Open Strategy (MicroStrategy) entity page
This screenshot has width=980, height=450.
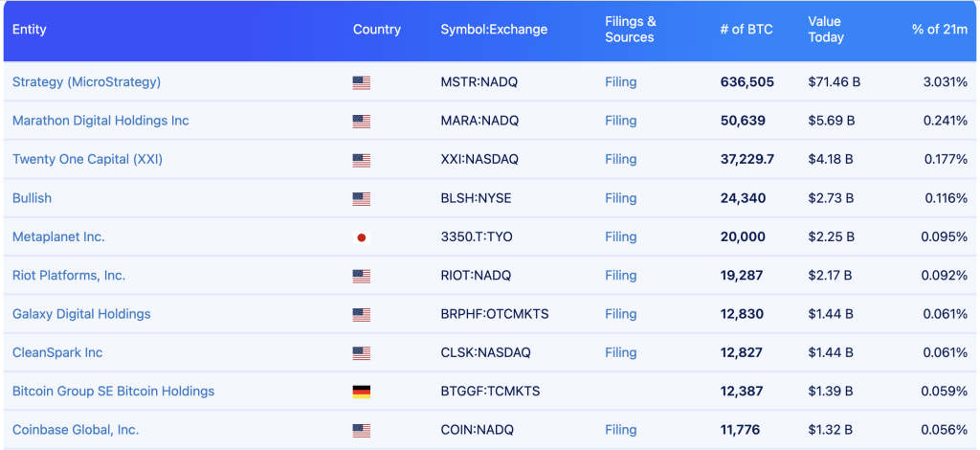pyautogui.click(x=86, y=82)
